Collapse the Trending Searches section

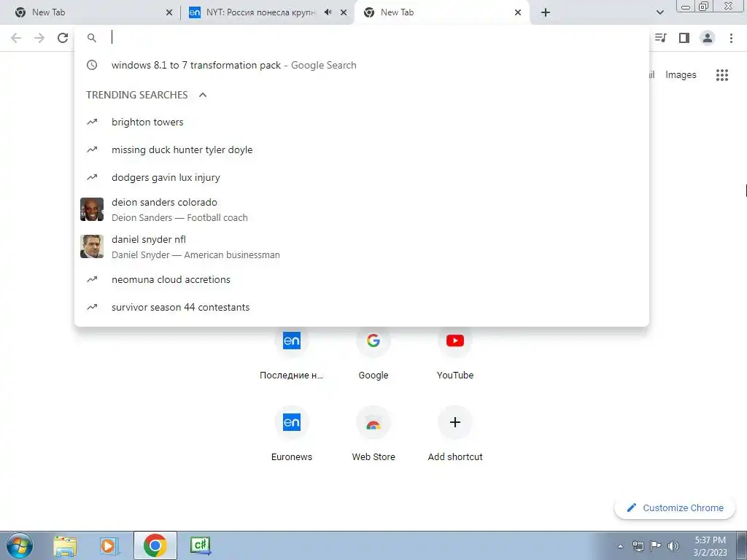pyautogui.click(x=203, y=95)
